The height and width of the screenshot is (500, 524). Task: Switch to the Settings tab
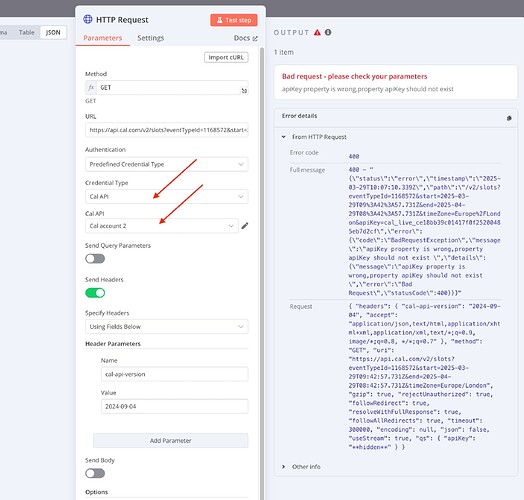tap(151, 38)
